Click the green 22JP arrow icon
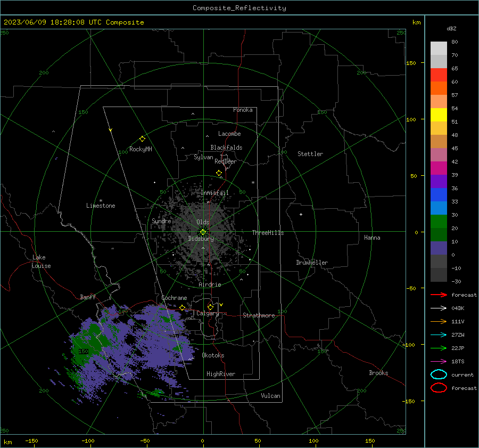Screen dimensions: 479x448 pyautogui.click(x=439, y=348)
